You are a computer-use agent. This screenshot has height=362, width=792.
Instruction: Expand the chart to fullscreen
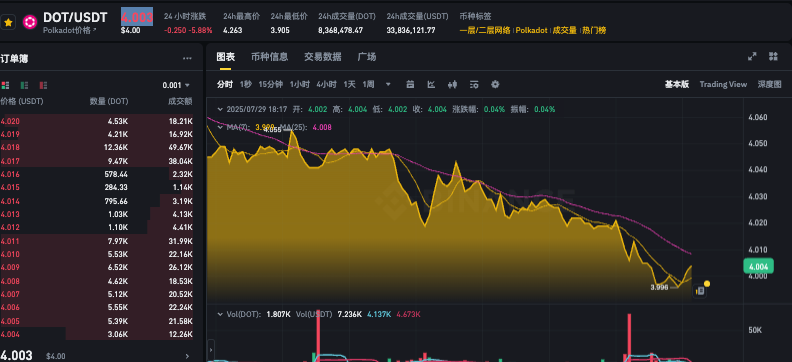pyautogui.click(x=752, y=57)
